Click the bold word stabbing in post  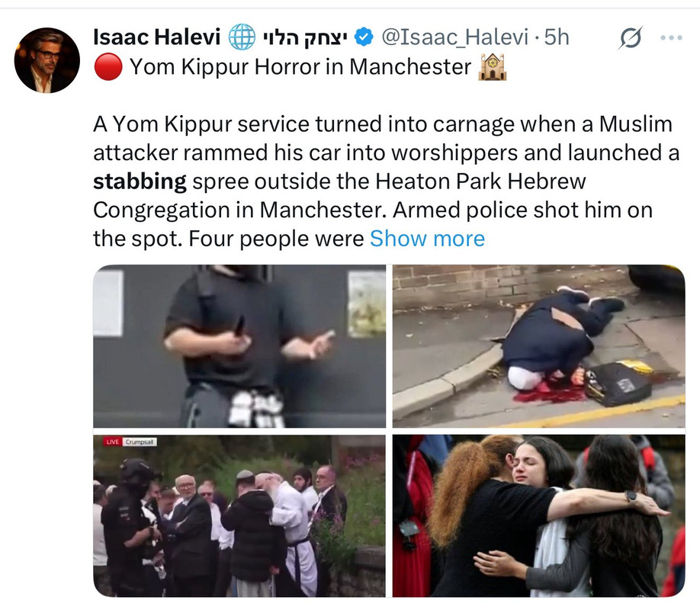(x=140, y=181)
